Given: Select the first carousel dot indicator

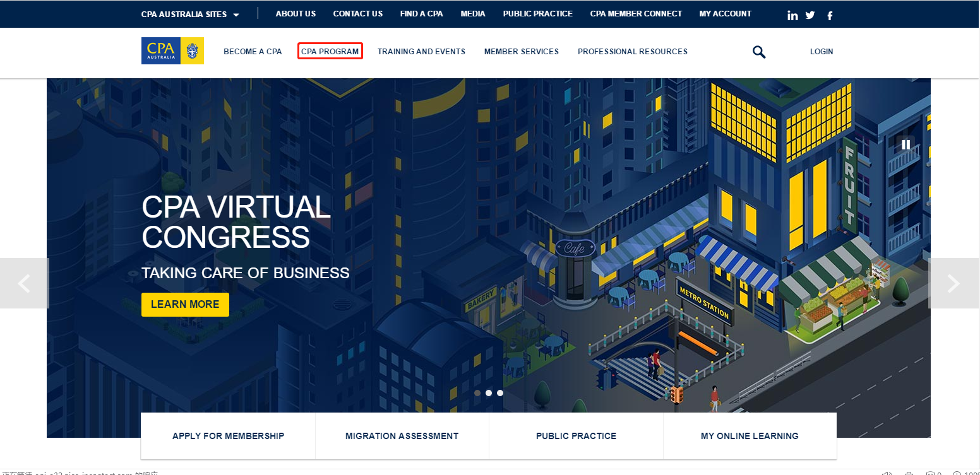Looking at the screenshot, I should point(477,393).
